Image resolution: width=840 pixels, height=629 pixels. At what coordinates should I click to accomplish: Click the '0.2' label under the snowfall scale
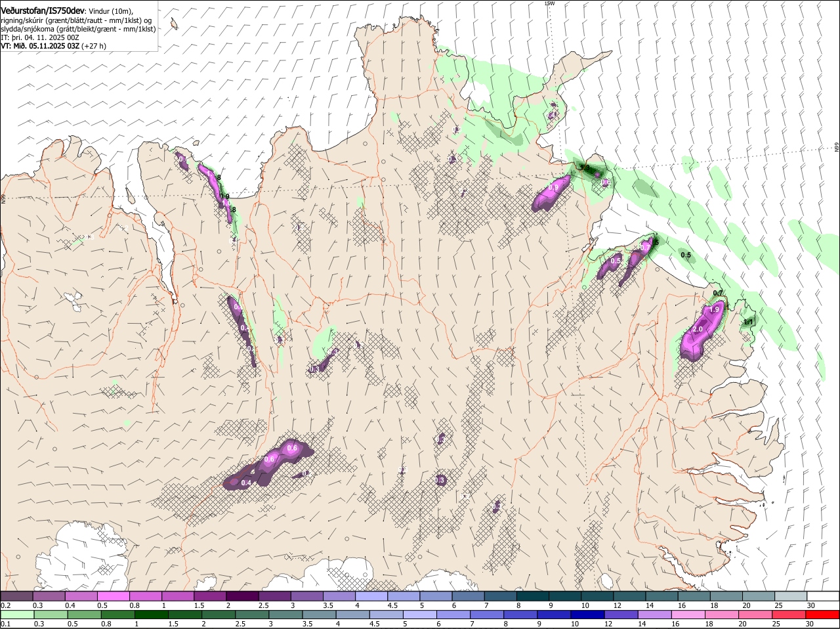tap(5, 604)
